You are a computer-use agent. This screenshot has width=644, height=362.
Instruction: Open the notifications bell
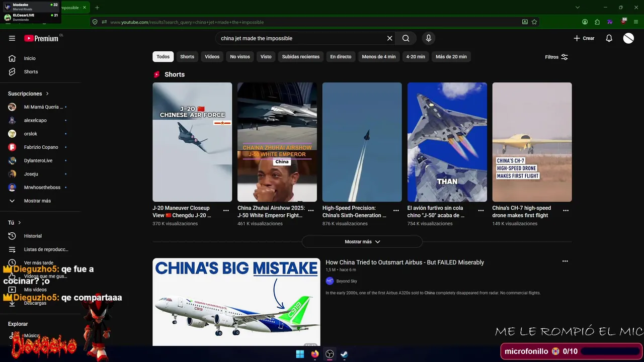click(x=609, y=38)
